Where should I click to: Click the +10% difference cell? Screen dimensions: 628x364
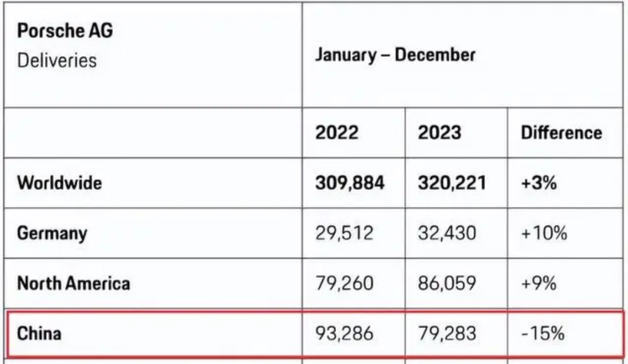coord(544,233)
